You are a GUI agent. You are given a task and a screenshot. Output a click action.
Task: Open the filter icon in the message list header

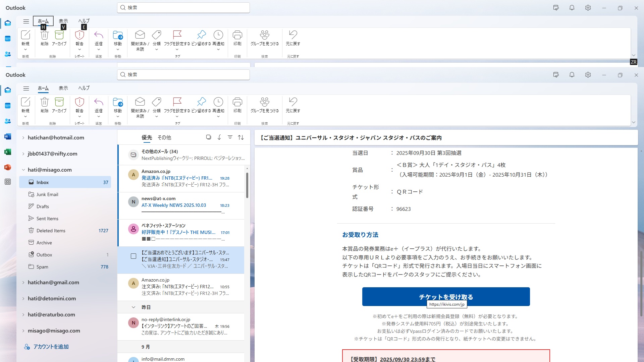coord(230,137)
